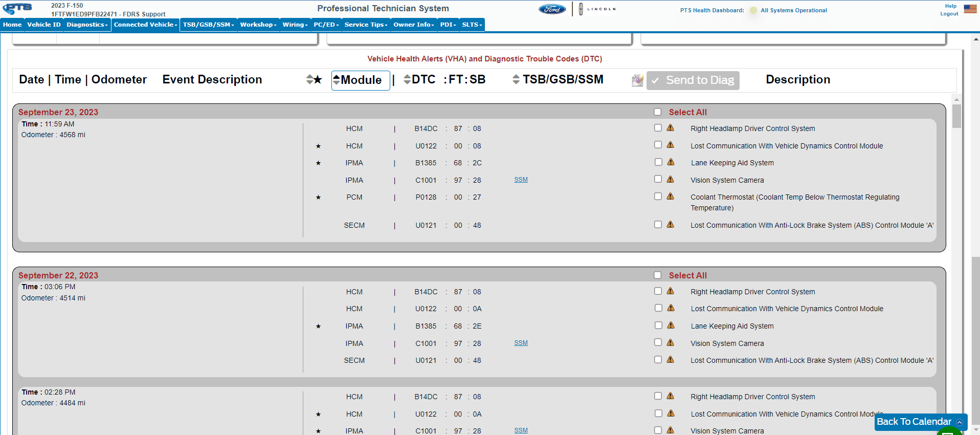This screenshot has width=980, height=435.
Task: Select the Vehicle ID menu item
Action: click(x=43, y=25)
